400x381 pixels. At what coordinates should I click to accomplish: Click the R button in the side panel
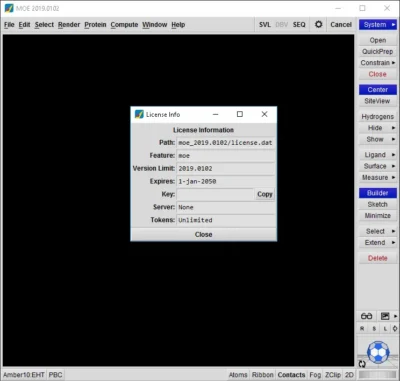[x=362, y=329]
